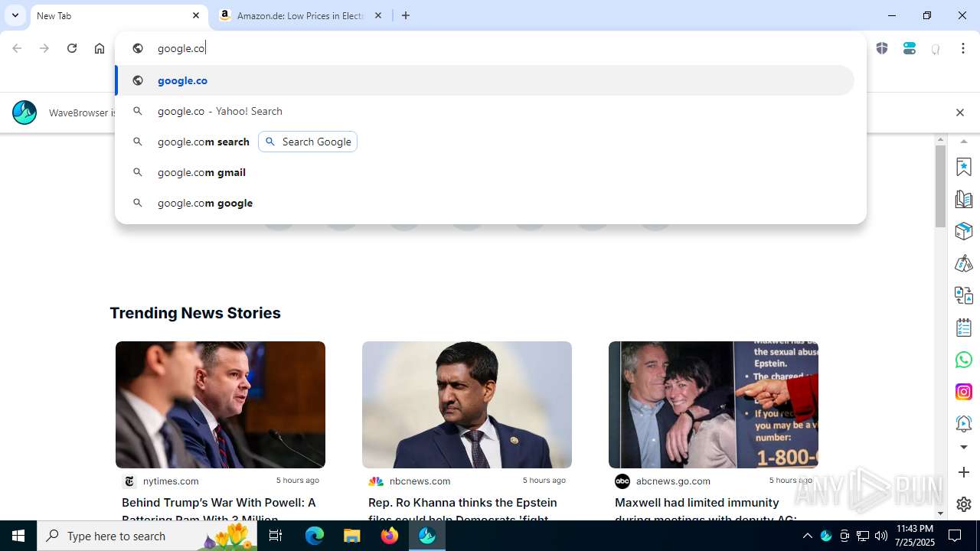Open the price tags sidebar icon
980x551 pixels.
[x=964, y=263]
